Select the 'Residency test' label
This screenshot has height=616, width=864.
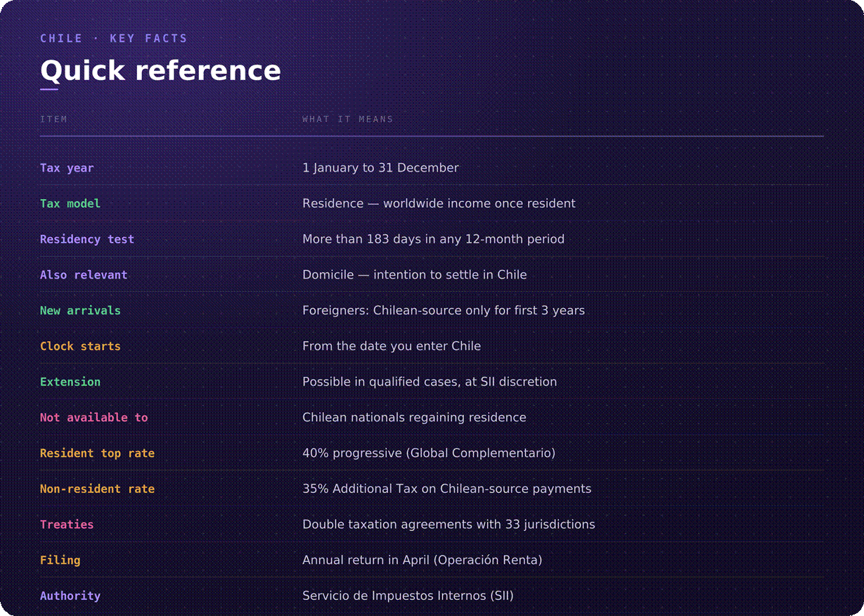[x=87, y=239]
